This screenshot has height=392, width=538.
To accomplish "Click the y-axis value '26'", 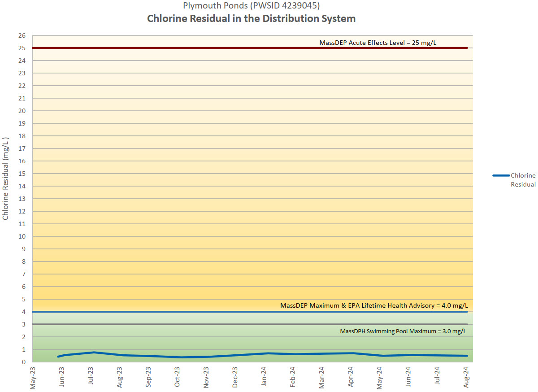I will click(x=22, y=35).
